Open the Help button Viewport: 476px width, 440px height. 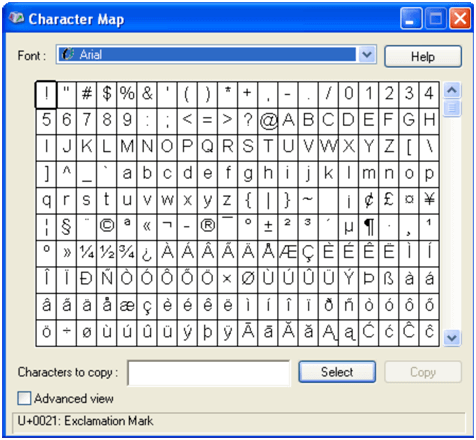point(423,57)
